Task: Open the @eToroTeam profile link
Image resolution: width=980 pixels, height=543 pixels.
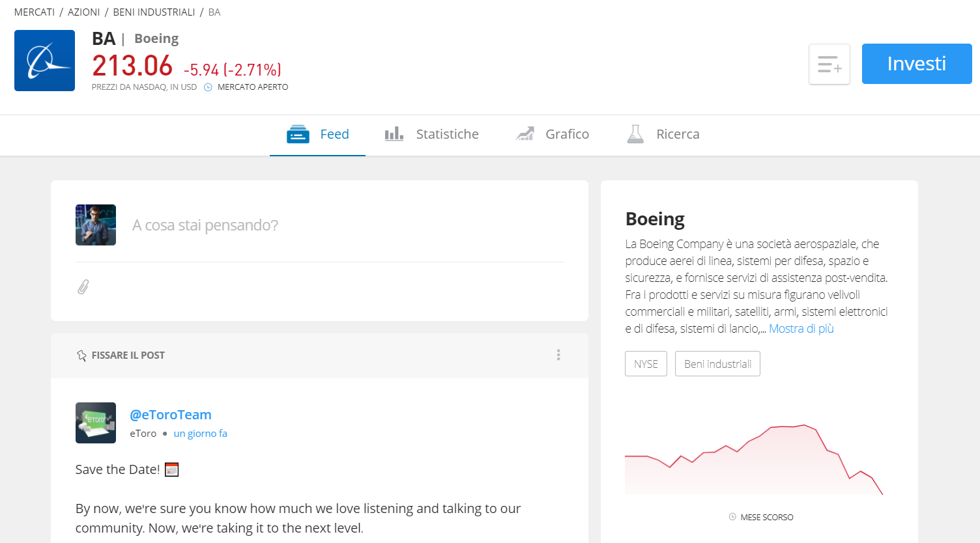Action: tap(171, 415)
